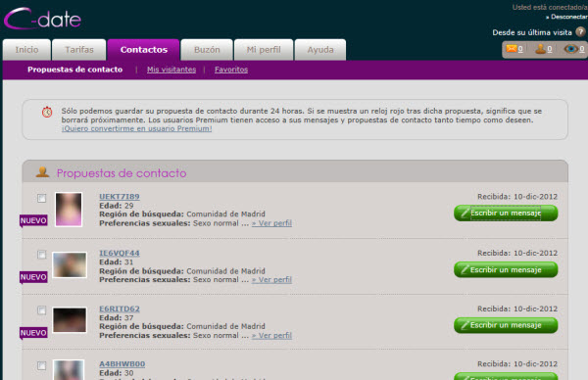Click 'Edad: 30' text
588x380 pixels.
[x=117, y=373]
